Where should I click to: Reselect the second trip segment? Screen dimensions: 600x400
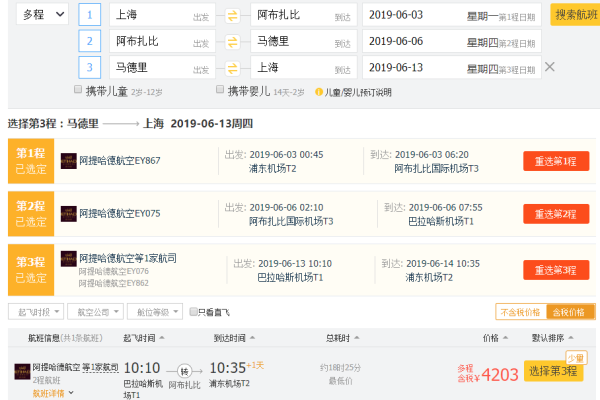pos(556,214)
